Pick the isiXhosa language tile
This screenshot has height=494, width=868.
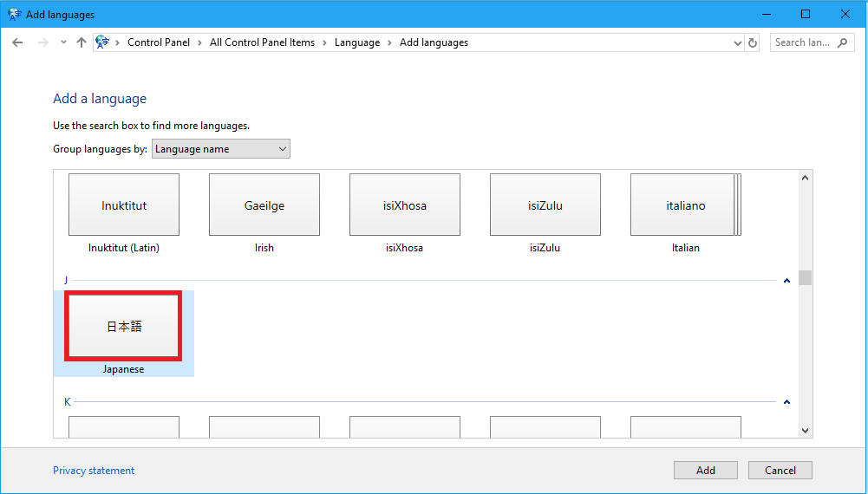click(405, 205)
